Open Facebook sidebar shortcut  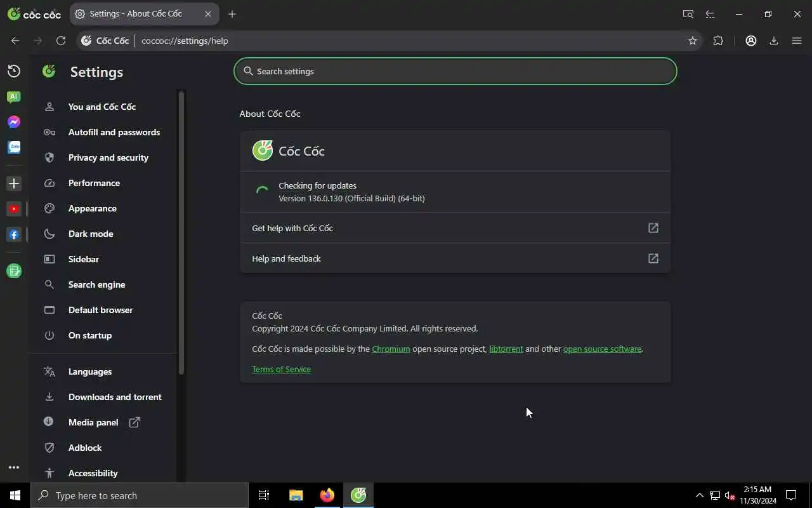pyautogui.click(x=14, y=234)
